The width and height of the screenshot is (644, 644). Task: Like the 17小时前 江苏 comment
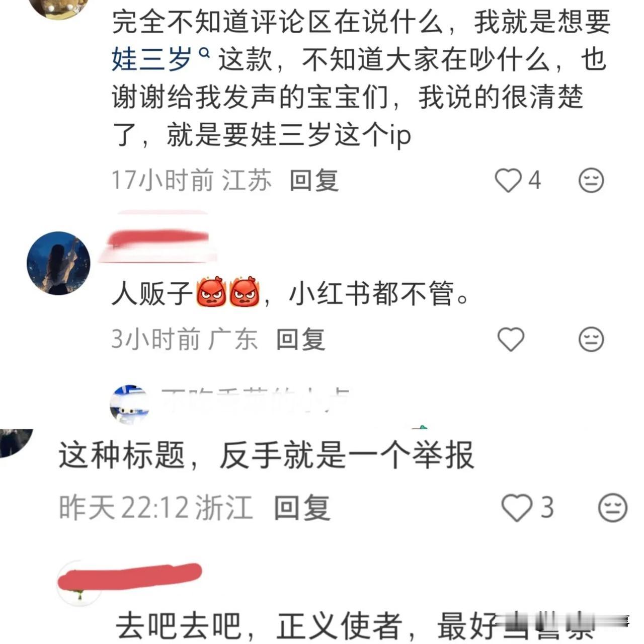pyautogui.click(x=508, y=180)
